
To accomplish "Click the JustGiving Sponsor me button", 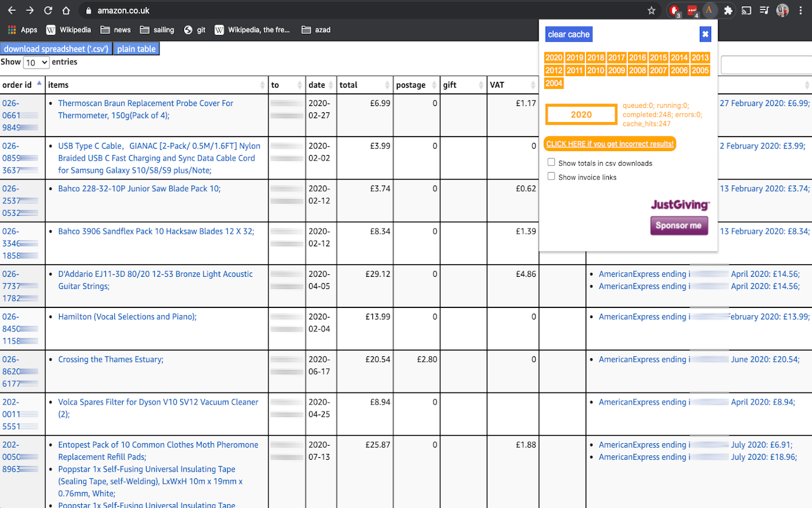I will point(679,225).
